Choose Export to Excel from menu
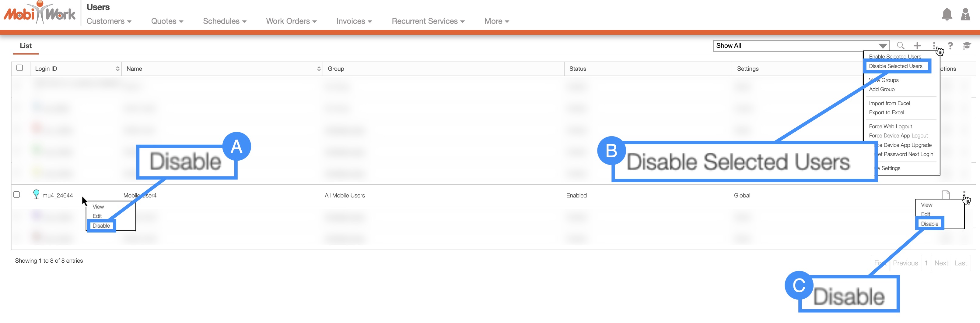Image resolution: width=980 pixels, height=323 pixels. [x=886, y=112]
